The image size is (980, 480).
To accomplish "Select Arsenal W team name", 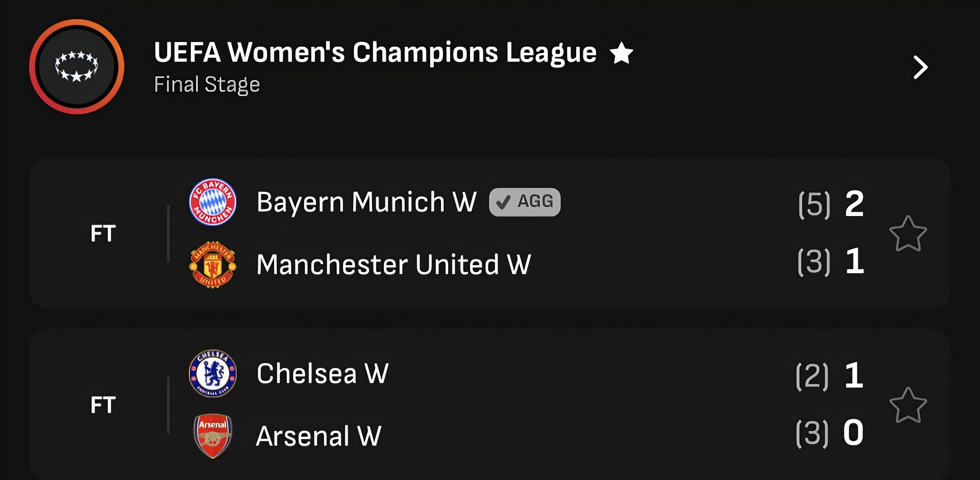I will coord(318,436).
